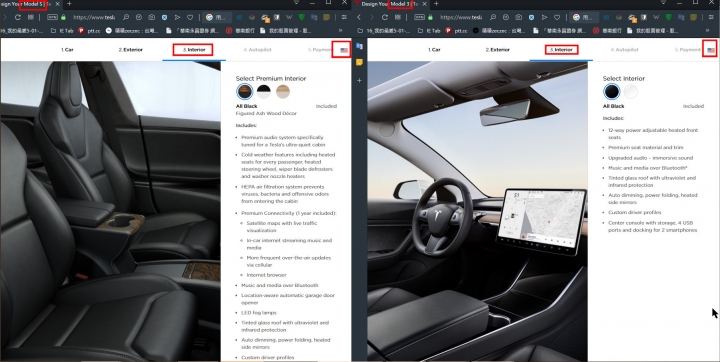
Task: Click the URL address field in Model S window
Action: click(94, 17)
